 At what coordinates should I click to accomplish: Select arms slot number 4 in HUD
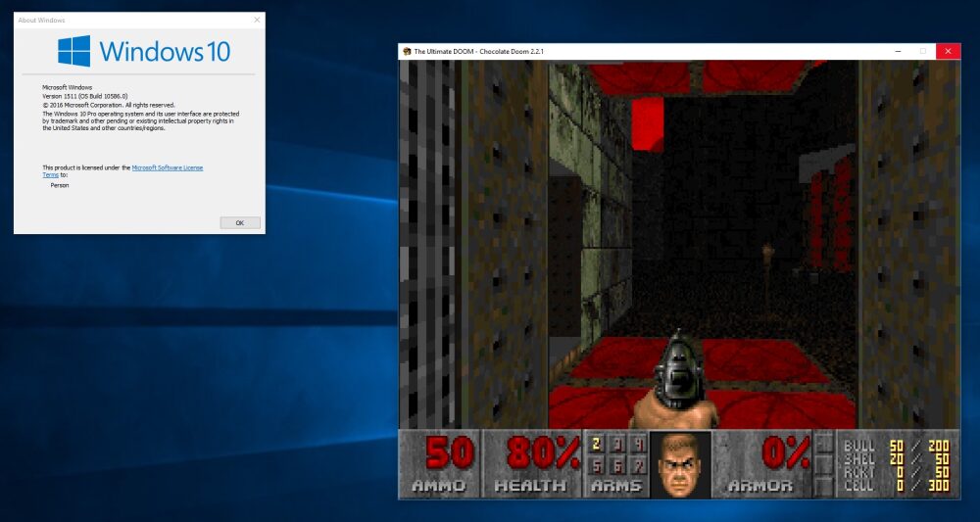point(638,445)
